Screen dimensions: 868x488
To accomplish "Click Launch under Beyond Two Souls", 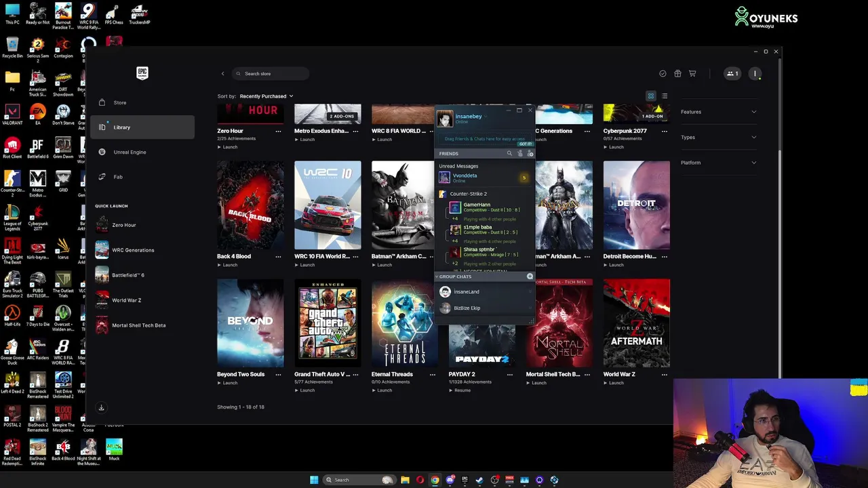I will point(227,383).
